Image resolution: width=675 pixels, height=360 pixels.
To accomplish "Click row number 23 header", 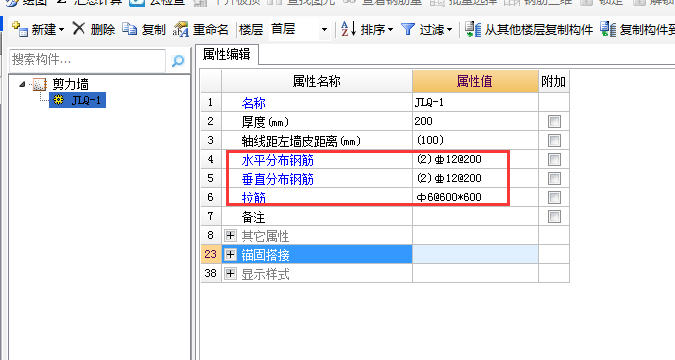I will point(211,254).
